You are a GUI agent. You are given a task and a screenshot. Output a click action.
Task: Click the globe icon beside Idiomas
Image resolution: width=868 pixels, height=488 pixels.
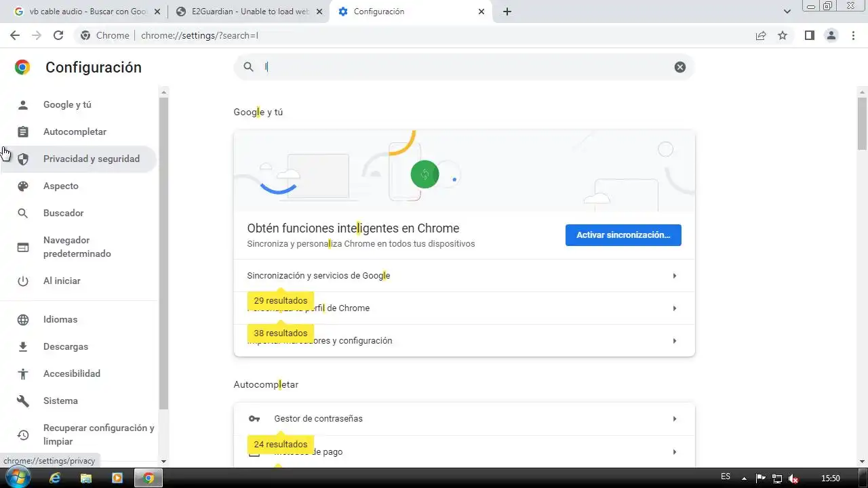tap(23, 319)
